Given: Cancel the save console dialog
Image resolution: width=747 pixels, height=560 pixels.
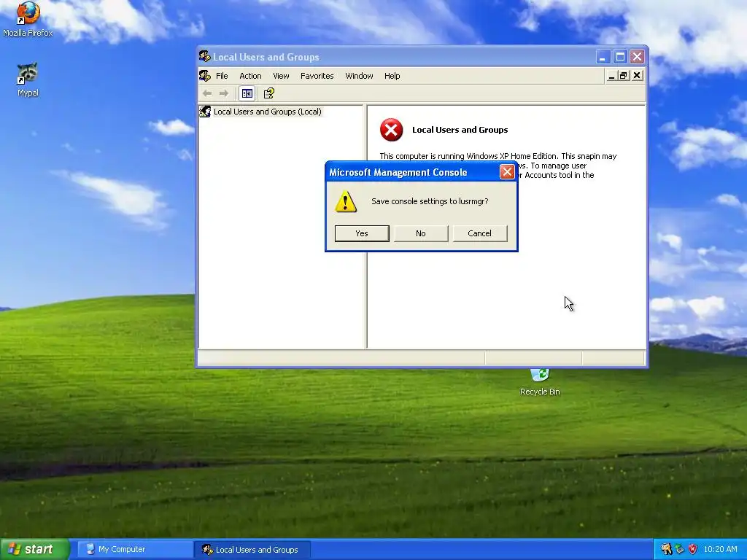Looking at the screenshot, I should coord(480,233).
